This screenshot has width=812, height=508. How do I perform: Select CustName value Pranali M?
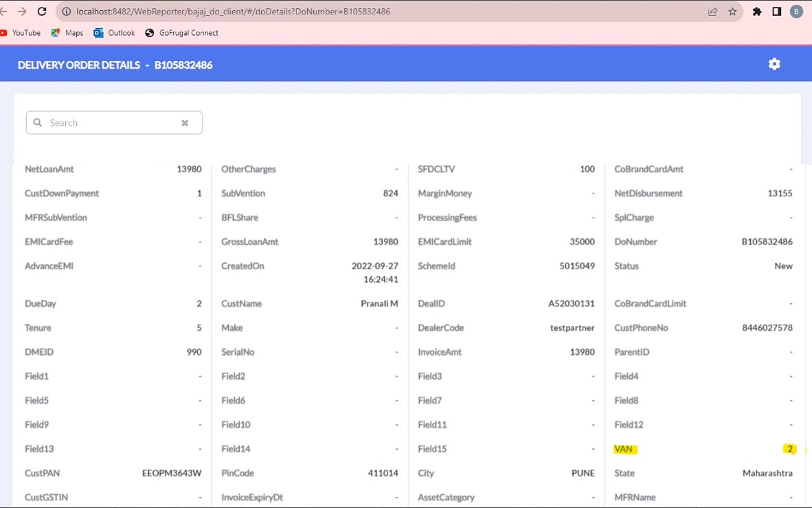tap(380, 303)
